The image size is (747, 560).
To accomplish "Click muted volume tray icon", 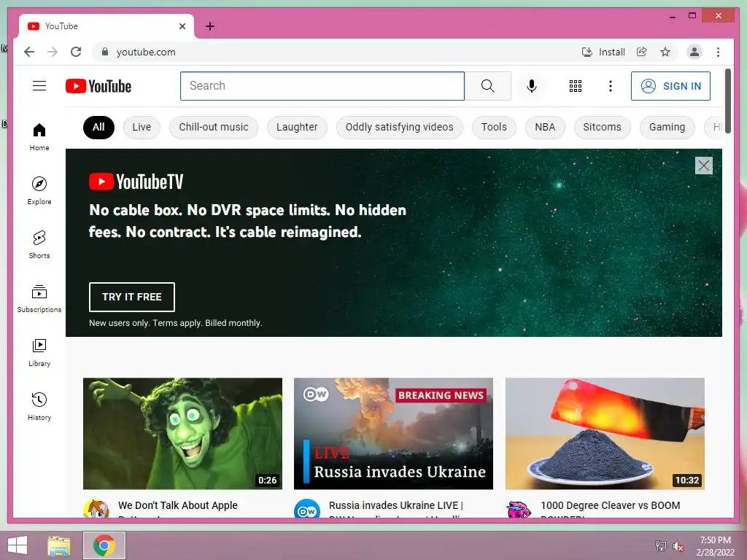I will (x=678, y=546).
